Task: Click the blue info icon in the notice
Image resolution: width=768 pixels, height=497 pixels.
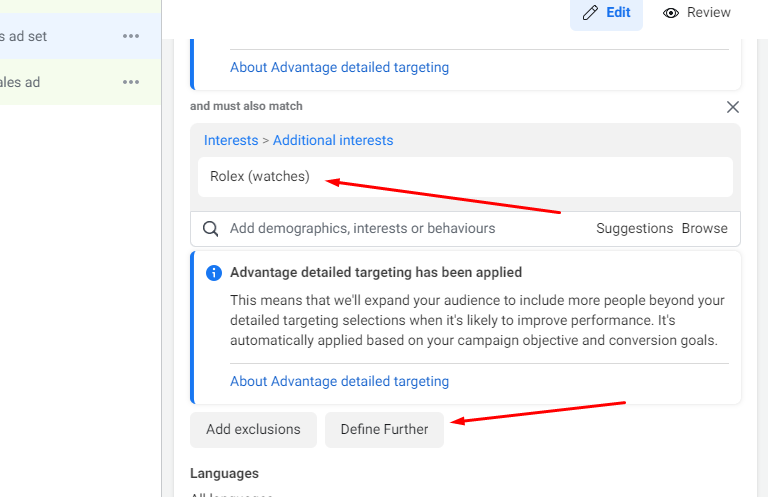Action: (213, 273)
